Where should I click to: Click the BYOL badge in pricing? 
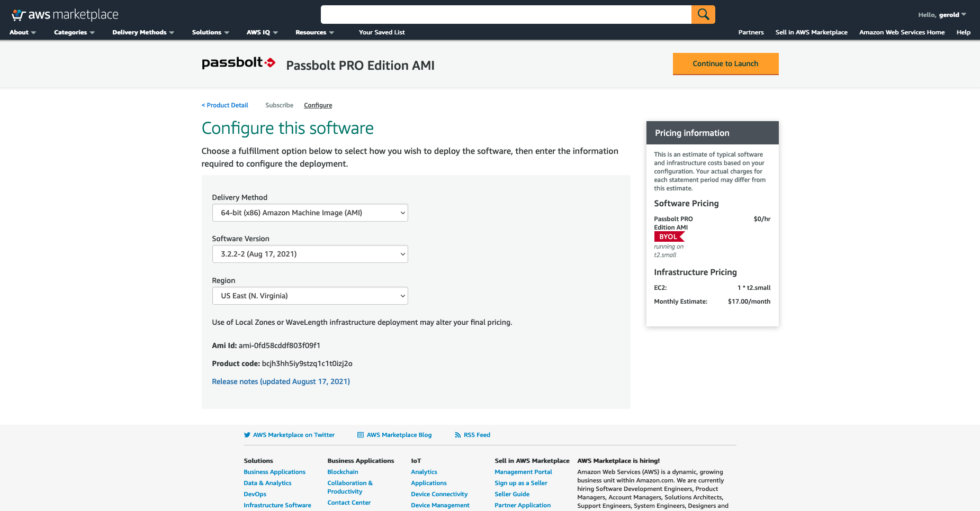[669, 236]
